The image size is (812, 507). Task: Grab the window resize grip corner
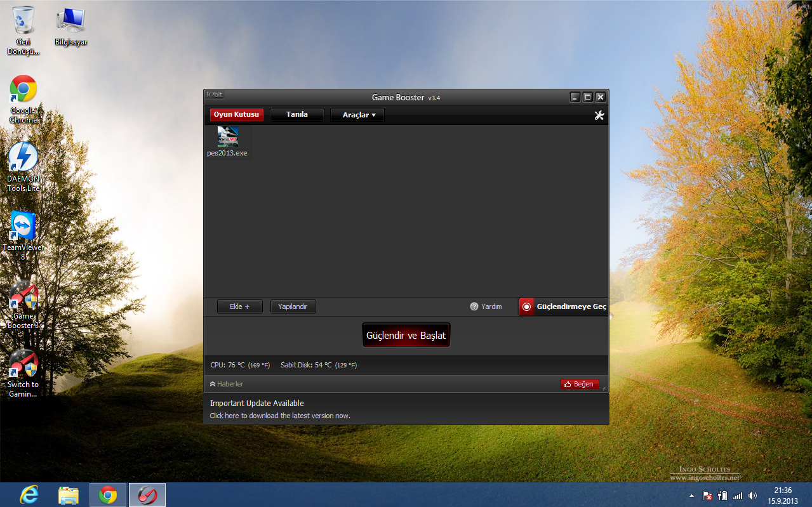point(604,388)
